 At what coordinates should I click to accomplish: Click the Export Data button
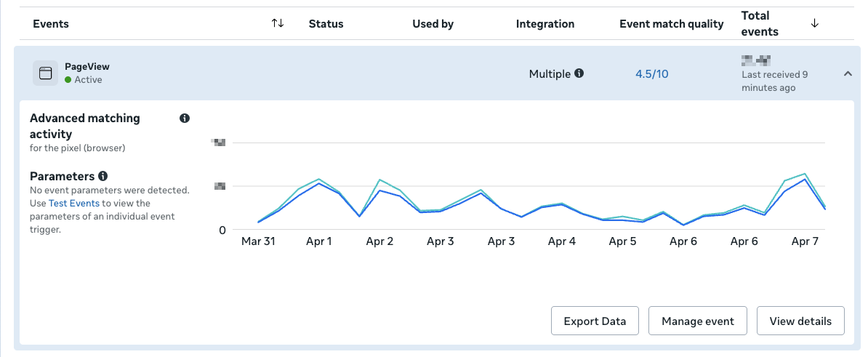(595, 321)
